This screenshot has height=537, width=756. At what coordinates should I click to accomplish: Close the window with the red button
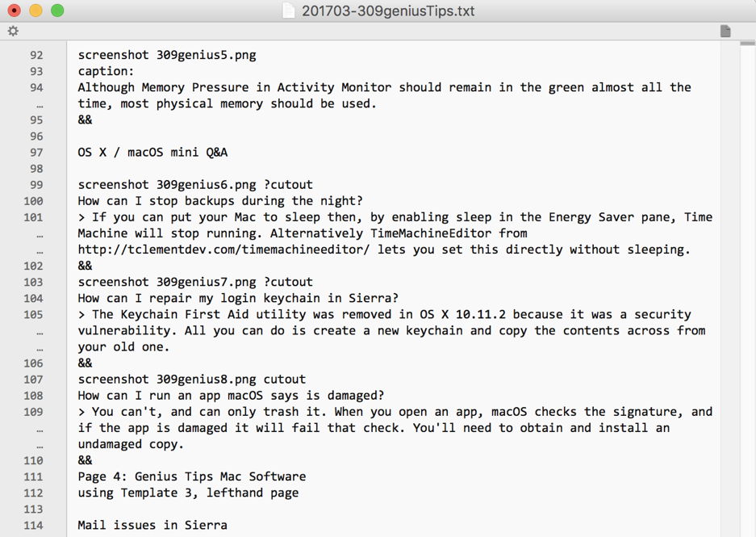pyautogui.click(x=15, y=10)
